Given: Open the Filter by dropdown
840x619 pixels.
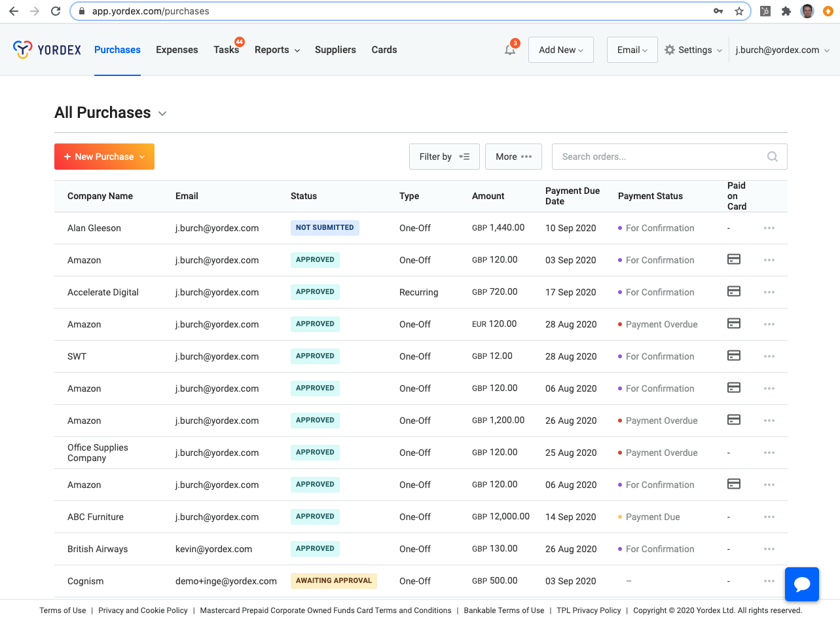Looking at the screenshot, I should 445,157.
